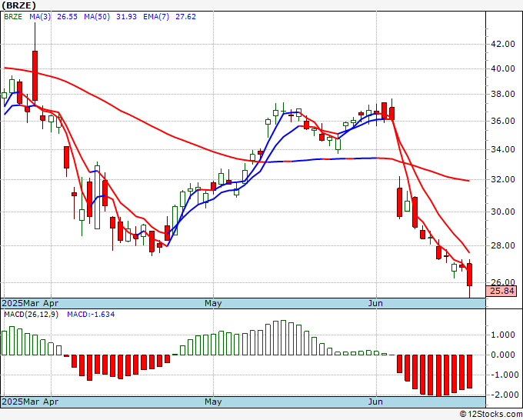Click the EMA(7) indicator label
This screenshot has height=420, width=523.
[x=156, y=17]
